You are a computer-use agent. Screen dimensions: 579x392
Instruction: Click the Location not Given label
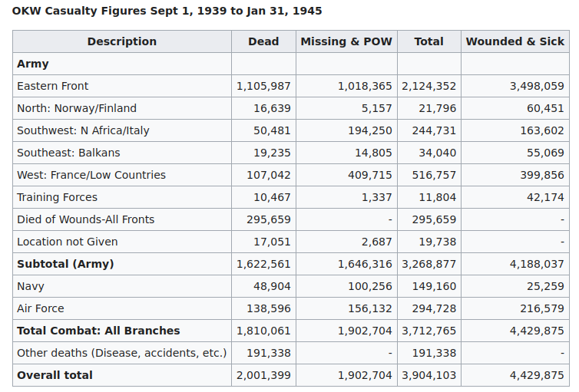pos(68,242)
